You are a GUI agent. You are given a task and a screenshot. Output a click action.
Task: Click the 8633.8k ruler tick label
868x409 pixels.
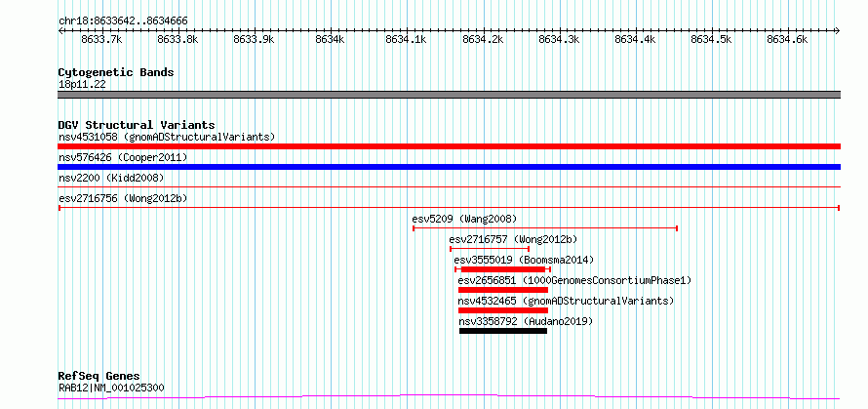coord(178,39)
